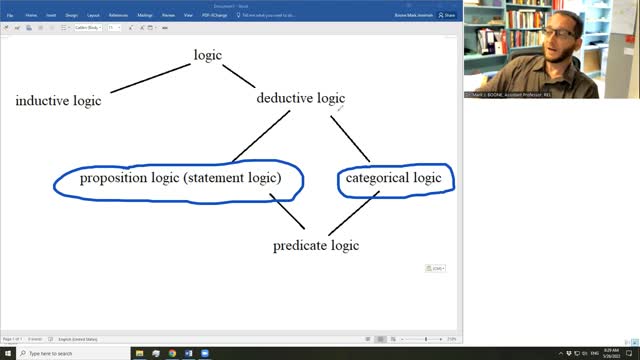Click the zoom slider handle
The image size is (640, 360).
click(426, 339)
